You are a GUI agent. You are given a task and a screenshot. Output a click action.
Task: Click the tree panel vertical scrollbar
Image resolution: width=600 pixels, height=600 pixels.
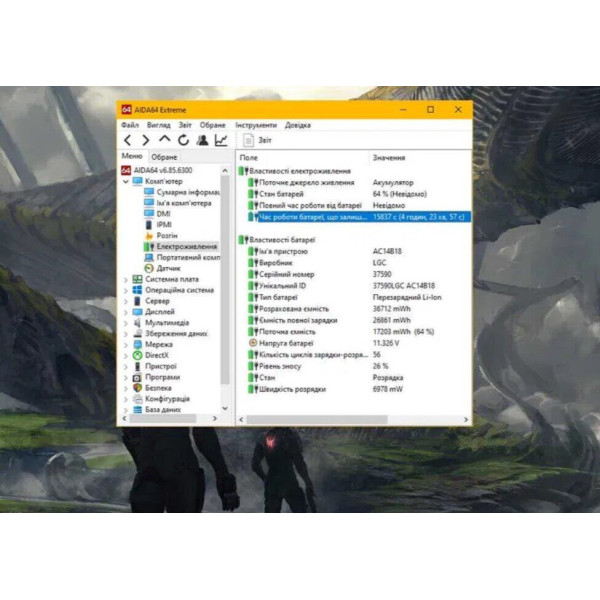[225, 279]
